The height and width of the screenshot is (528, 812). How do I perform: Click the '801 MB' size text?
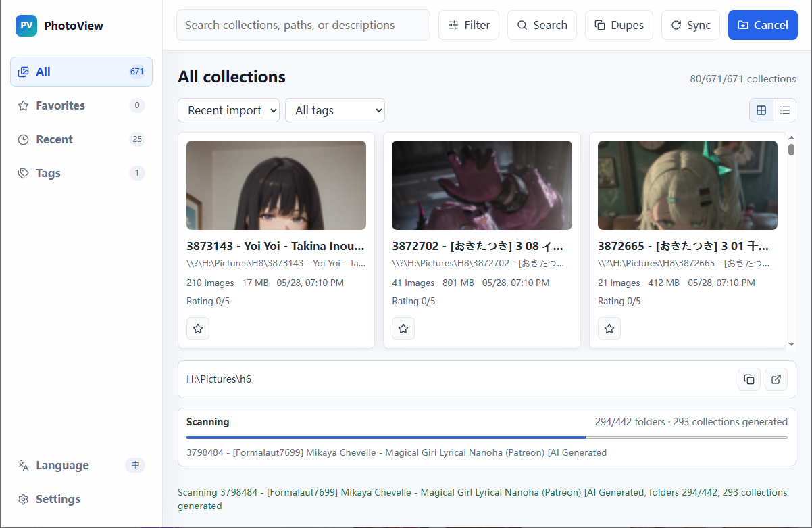(458, 283)
